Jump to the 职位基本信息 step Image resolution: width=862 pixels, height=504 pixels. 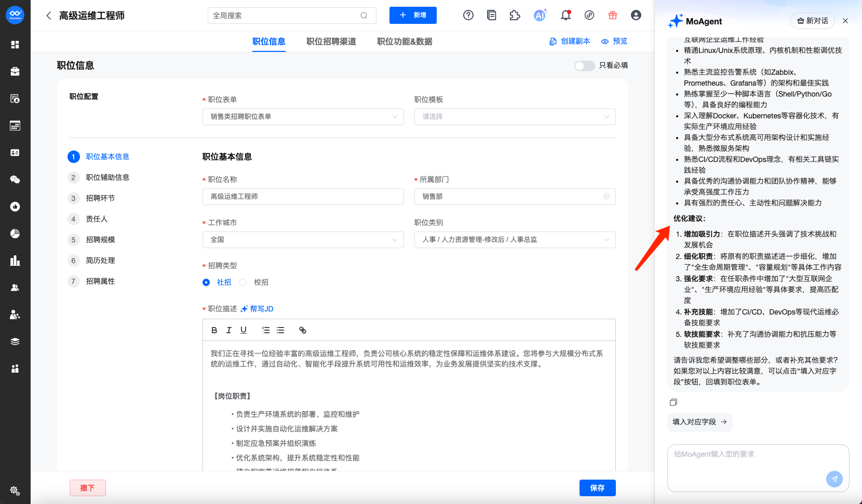pyautogui.click(x=99, y=157)
